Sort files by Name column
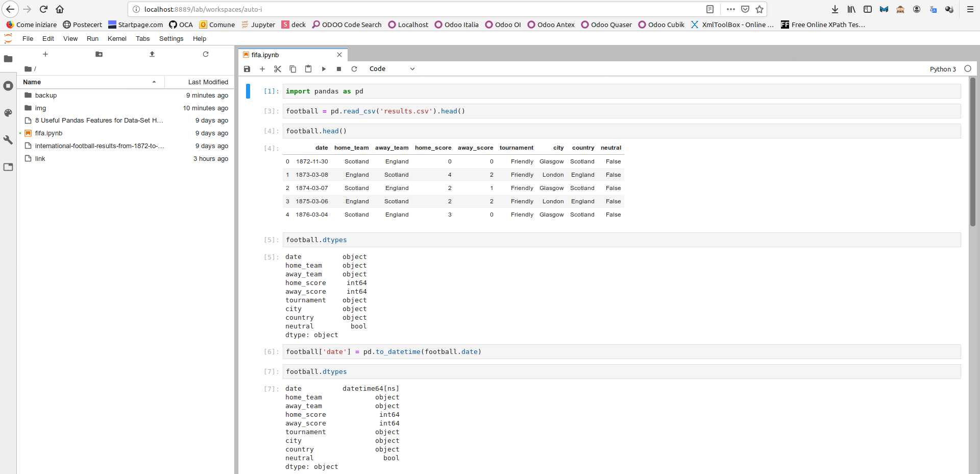 (90, 82)
